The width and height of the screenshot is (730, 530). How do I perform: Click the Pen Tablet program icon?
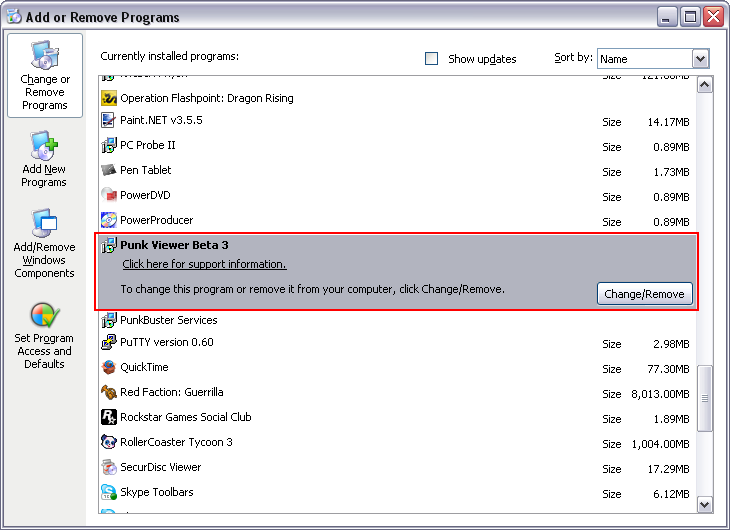pos(109,170)
